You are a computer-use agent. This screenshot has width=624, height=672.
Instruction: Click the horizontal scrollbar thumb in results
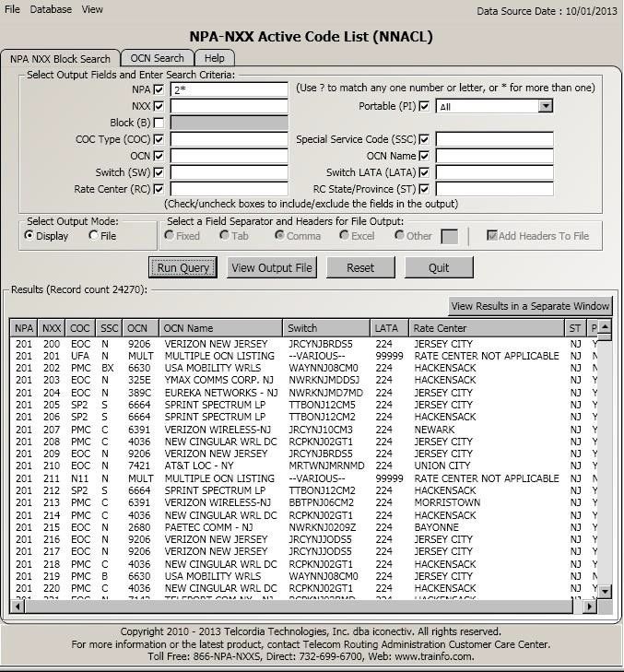point(299,607)
